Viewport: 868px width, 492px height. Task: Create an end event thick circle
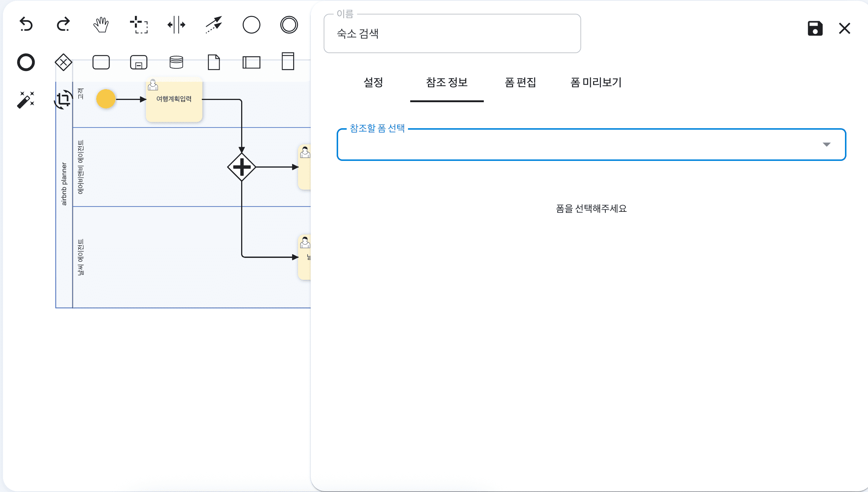coord(26,62)
